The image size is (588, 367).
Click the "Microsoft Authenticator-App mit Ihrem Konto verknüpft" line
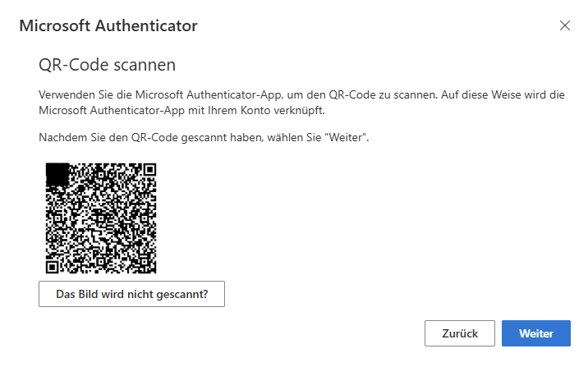pos(181,110)
